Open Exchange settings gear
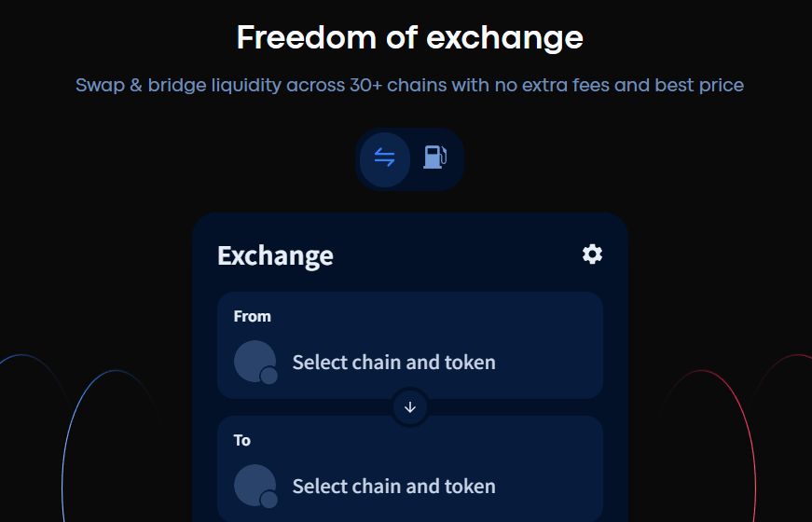Image resolution: width=812 pixels, height=522 pixels. pos(592,254)
